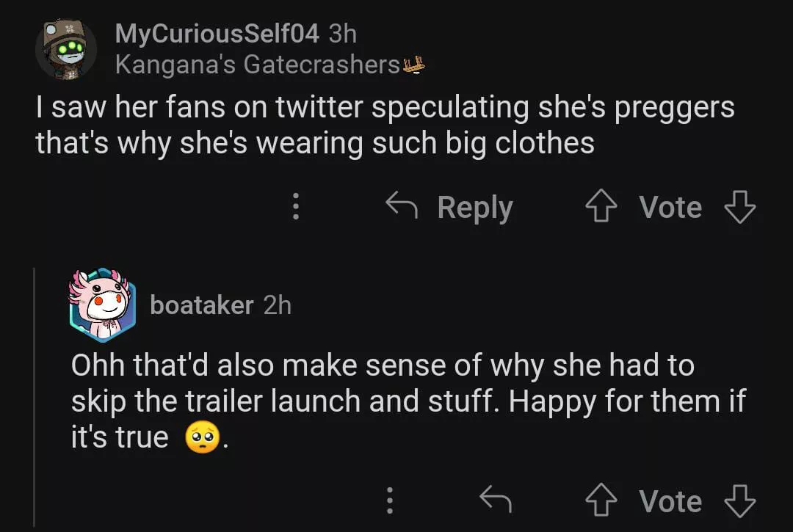
Task: Tap the Vote label on MyCuriousSelf04's comment
Action: pos(670,208)
